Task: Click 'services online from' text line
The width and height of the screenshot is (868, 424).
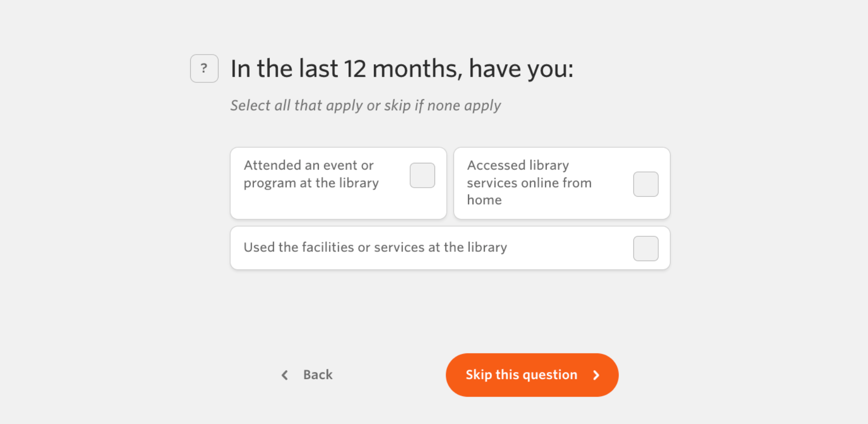Action: 529,183
